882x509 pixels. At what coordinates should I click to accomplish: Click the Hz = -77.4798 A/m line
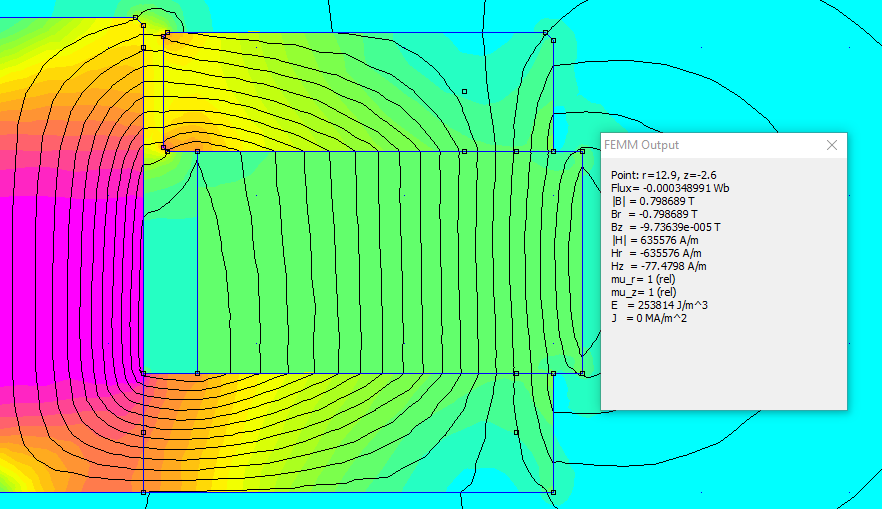click(x=659, y=265)
